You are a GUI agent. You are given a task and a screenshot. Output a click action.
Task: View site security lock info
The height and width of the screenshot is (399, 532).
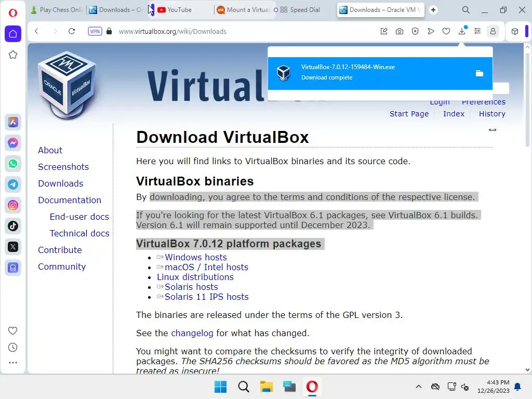point(109,31)
